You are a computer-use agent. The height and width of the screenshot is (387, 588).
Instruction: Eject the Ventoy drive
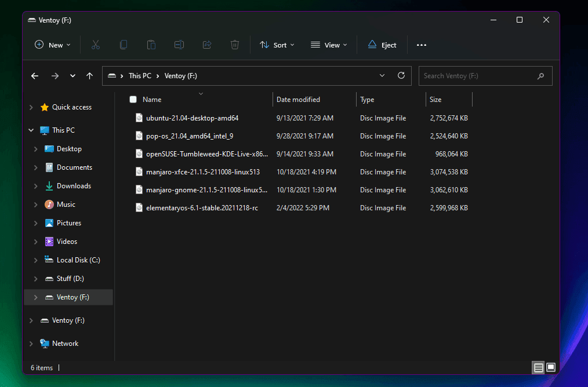point(382,45)
